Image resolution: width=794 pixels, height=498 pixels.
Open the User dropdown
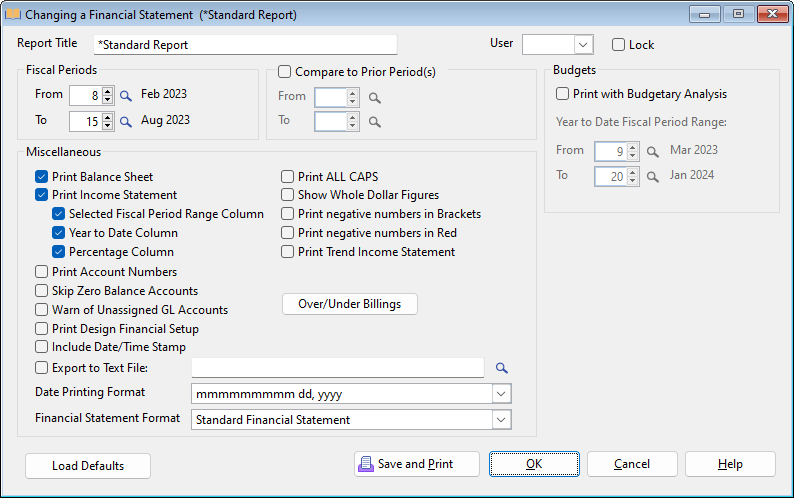[583, 45]
